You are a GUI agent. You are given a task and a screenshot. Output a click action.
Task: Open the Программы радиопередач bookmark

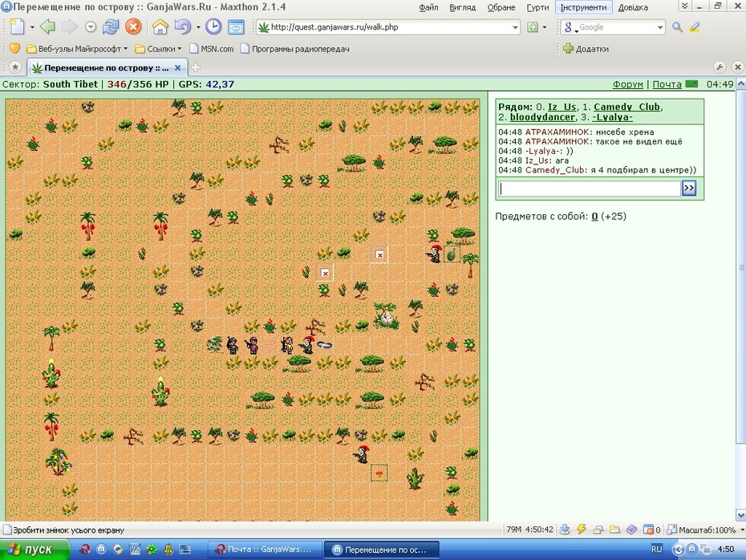tap(295, 48)
